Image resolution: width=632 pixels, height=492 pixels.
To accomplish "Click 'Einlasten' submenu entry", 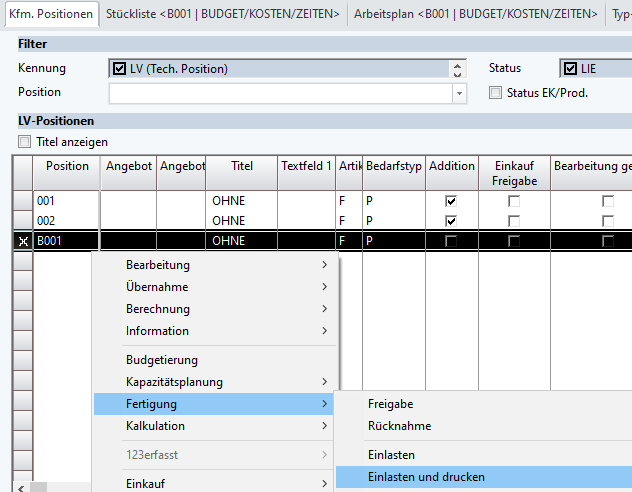I will point(390,455).
